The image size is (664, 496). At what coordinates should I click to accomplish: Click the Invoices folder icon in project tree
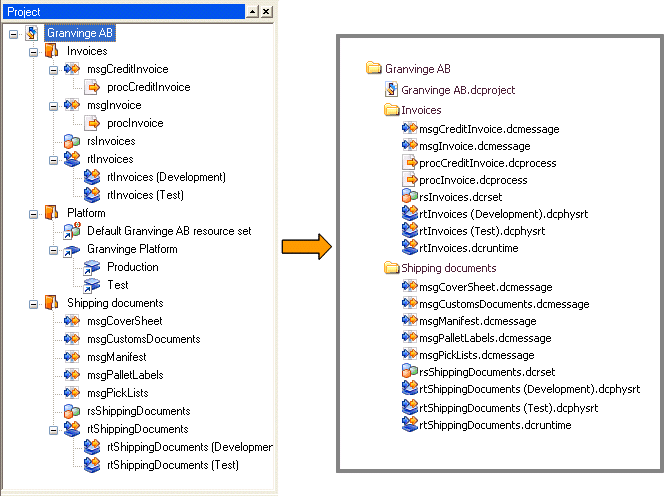[x=52, y=51]
